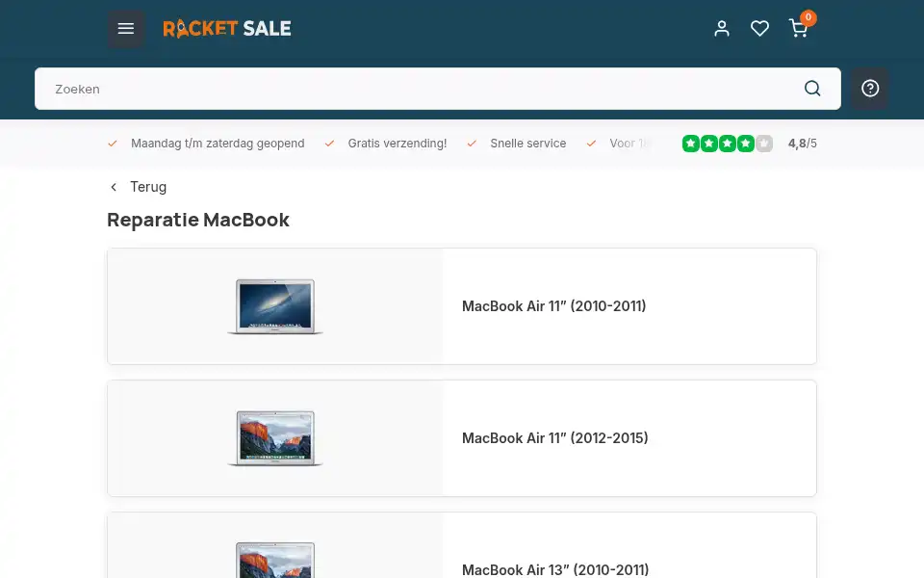Click the Zoeken search field
The height and width of the screenshot is (578, 924).
(438, 89)
